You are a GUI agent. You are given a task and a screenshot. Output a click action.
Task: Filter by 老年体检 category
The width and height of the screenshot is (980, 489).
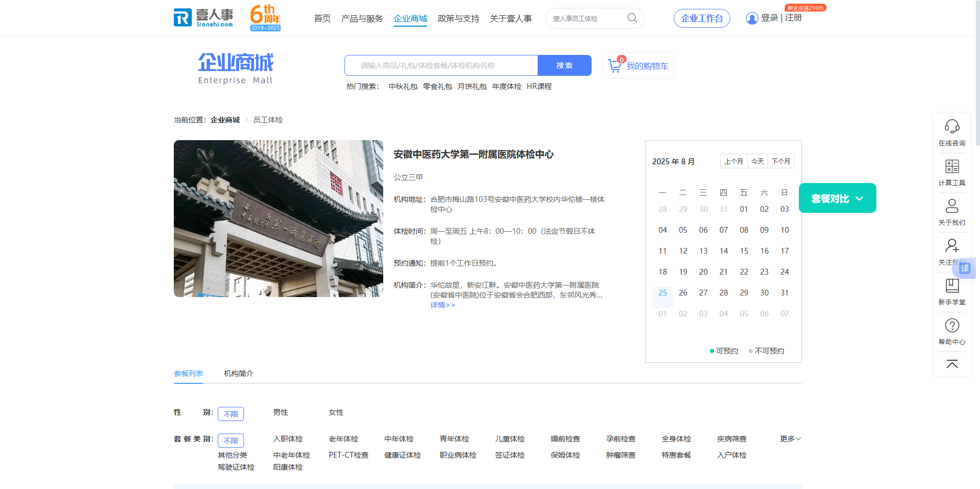coord(343,439)
